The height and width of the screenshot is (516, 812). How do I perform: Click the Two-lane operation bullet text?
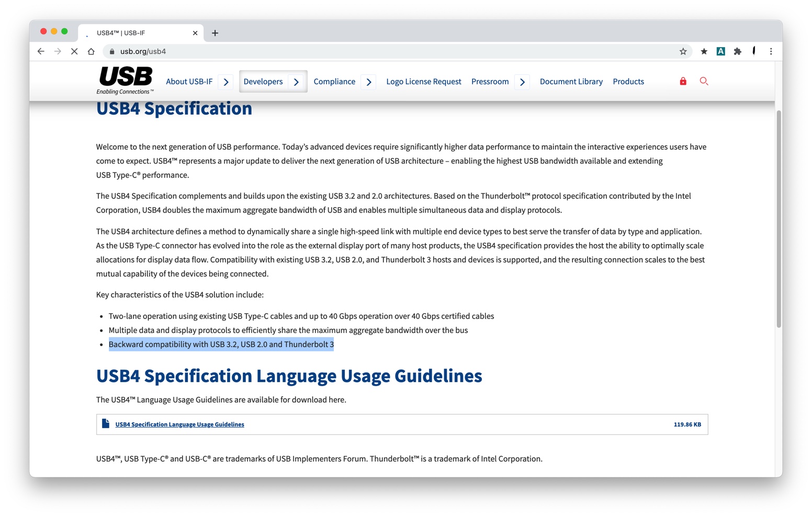(301, 316)
